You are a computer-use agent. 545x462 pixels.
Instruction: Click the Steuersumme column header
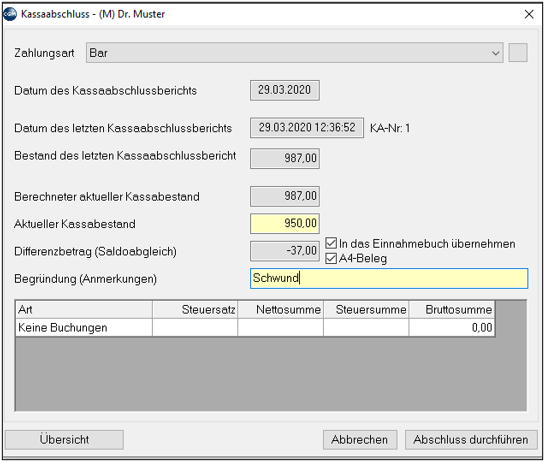point(366,310)
